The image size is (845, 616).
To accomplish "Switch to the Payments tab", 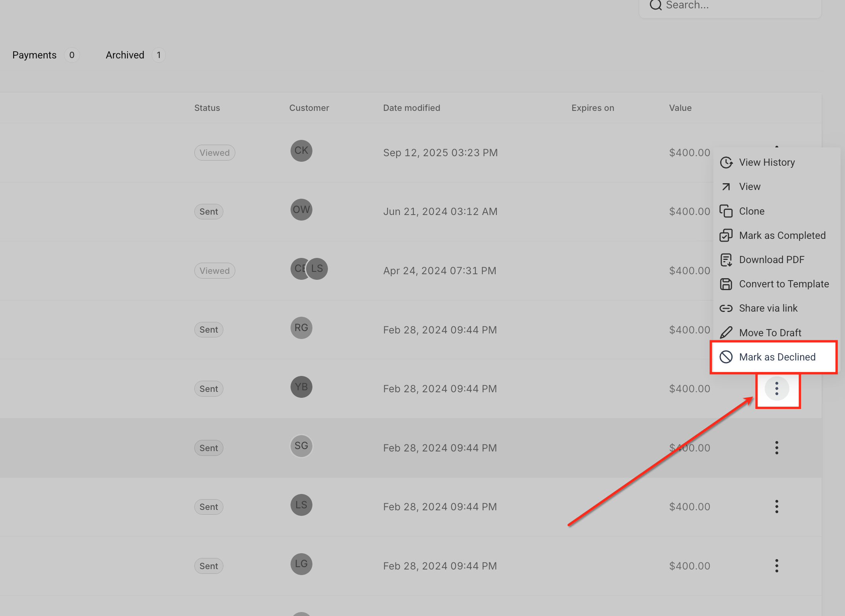I will (35, 55).
